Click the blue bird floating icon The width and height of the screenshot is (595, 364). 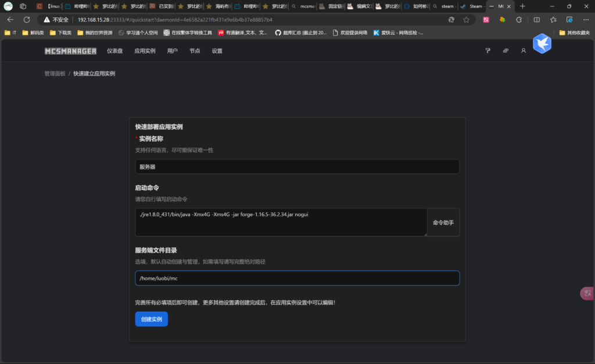click(542, 44)
